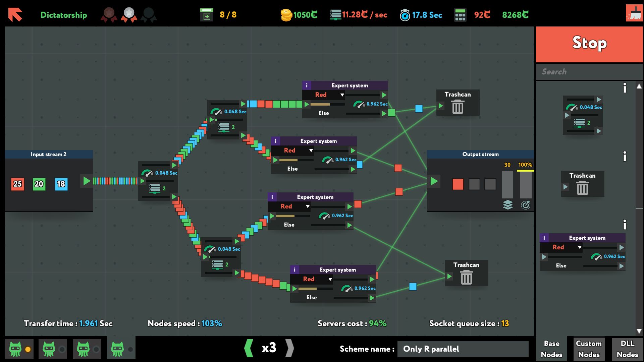
Task: Click the stacked layers icon in Output stream
Action: pyautogui.click(x=508, y=204)
